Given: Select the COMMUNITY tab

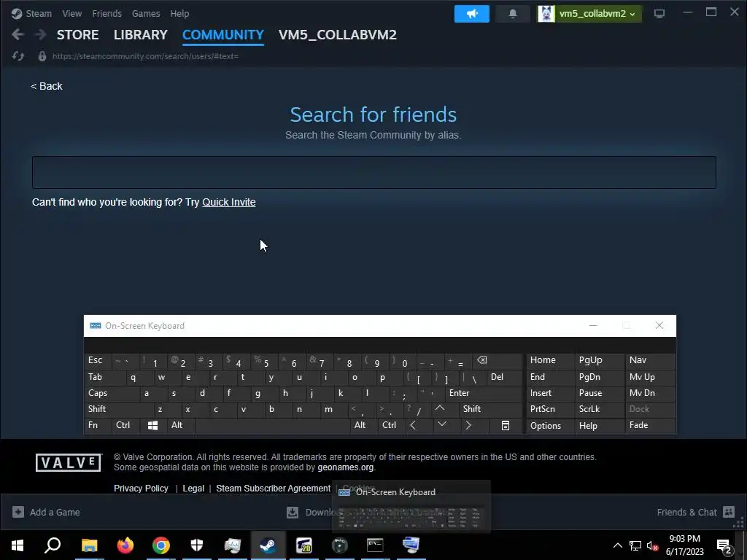Looking at the screenshot, I should [223, 35].
